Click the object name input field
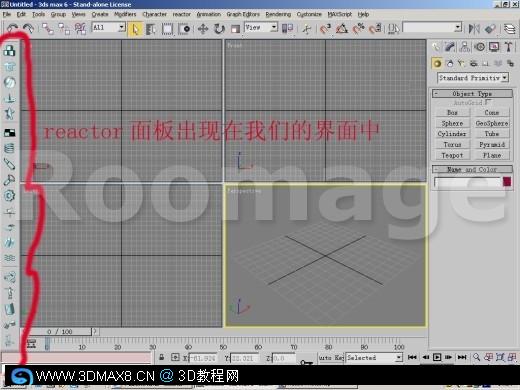 point(467,182)
